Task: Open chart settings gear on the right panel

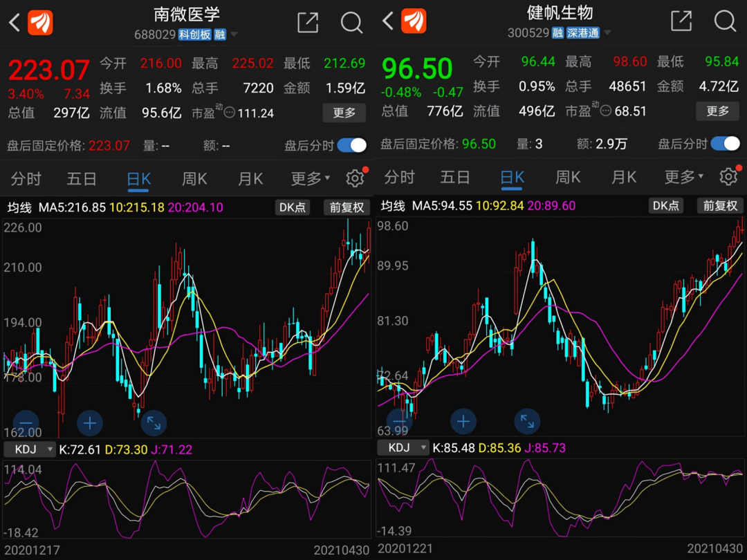Action: point(728,178)
